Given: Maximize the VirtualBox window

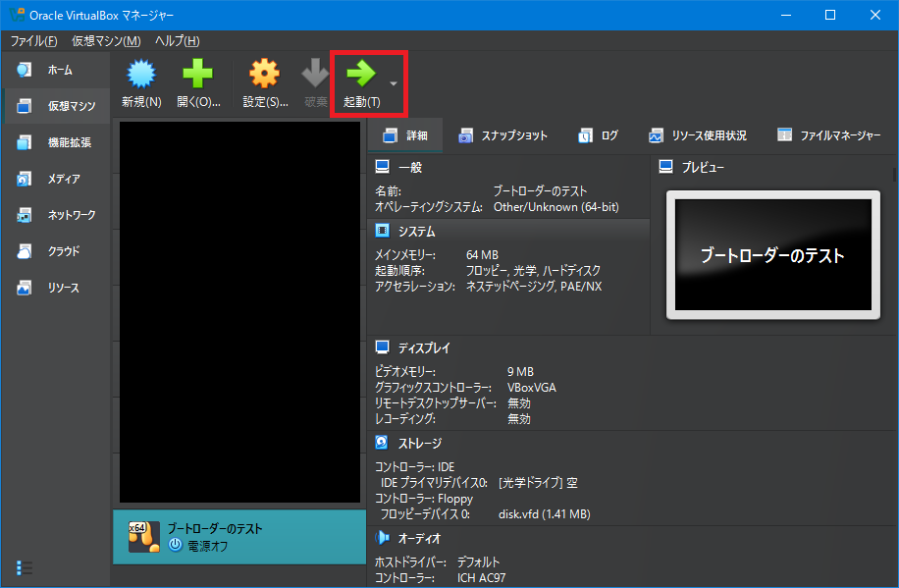Looking at the screenshot, I should click(x=829, y=15).
